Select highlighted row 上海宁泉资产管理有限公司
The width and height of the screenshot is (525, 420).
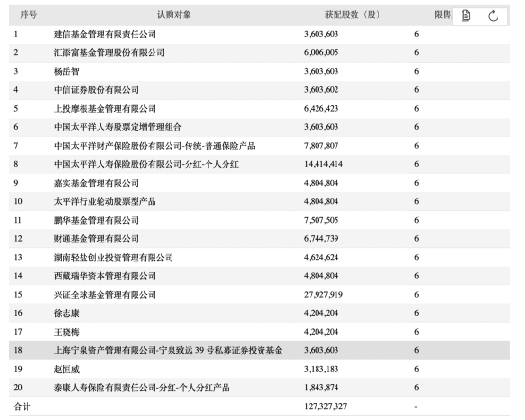[x=260, y=350]
